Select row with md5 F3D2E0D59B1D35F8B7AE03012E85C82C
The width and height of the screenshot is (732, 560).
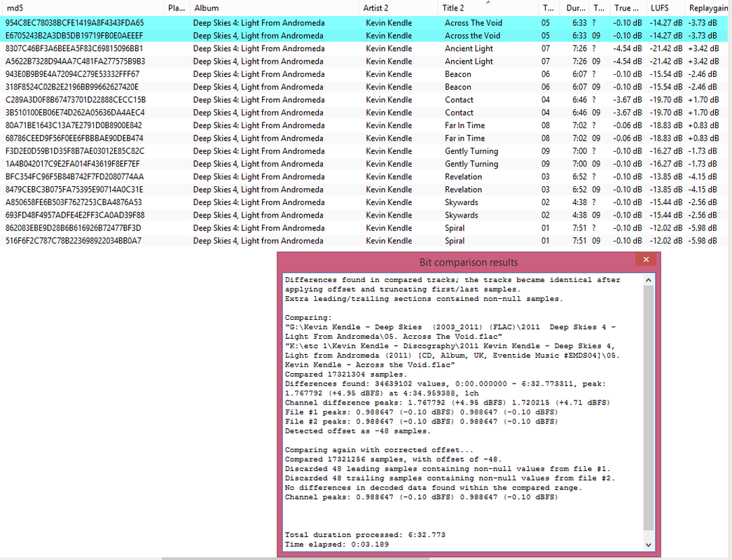[x=364, y=151]
